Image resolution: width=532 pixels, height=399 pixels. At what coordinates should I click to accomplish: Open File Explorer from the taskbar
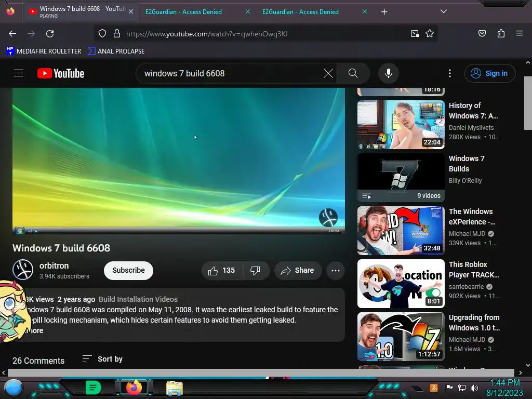coord(175,388)
